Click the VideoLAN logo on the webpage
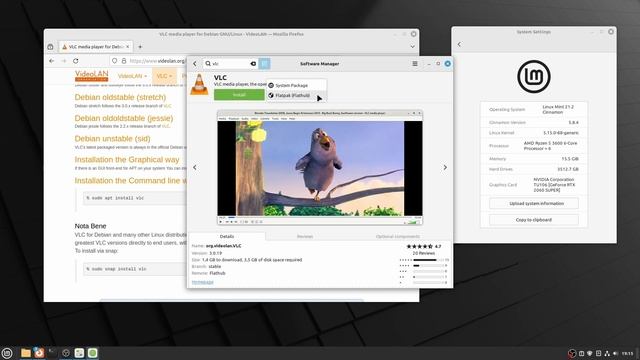The height and width of the screenshot is (360, 640). [x=91, y=76]
